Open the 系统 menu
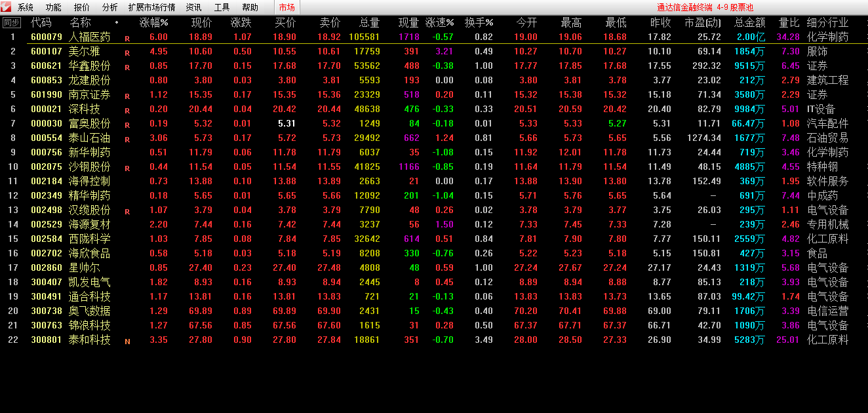The width and height of the screenshot is (868, 413). (26, 8)
